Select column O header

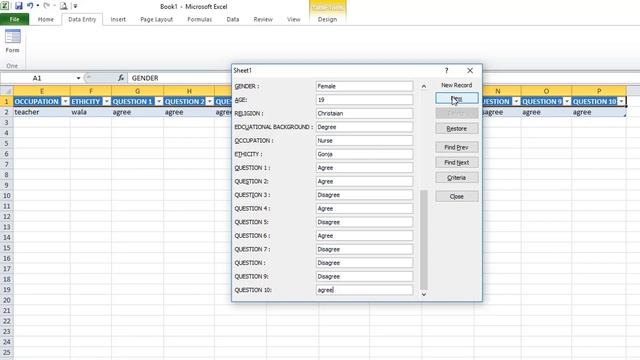(546, 91)
